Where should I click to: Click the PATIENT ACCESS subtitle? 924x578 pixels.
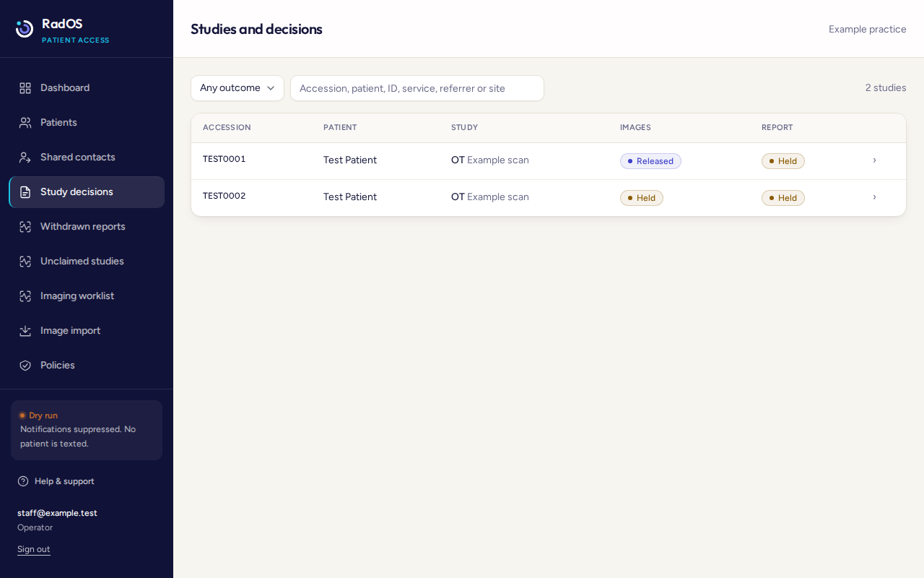pyautogui.click(x=75, y=40)
